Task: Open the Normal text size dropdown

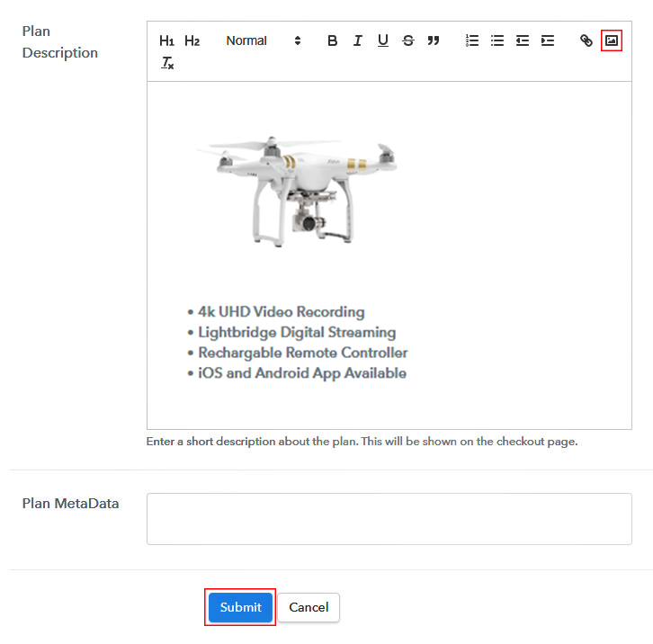Action: coord(263,40)
